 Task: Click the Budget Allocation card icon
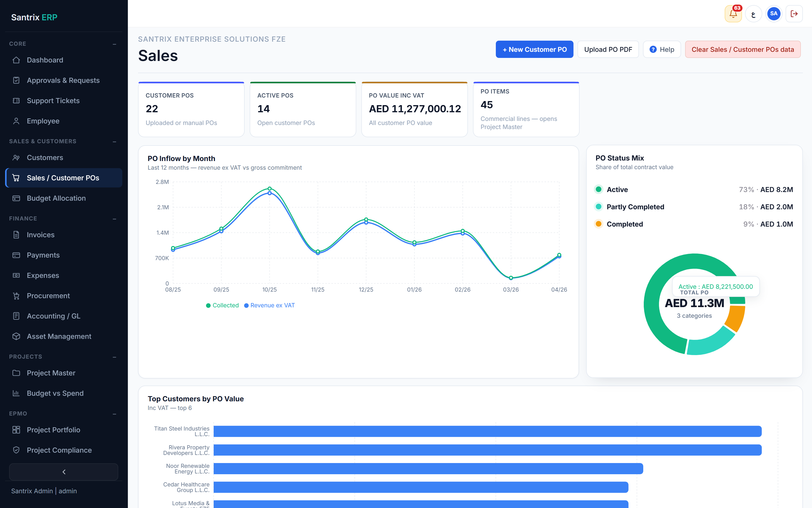point(16,198)
